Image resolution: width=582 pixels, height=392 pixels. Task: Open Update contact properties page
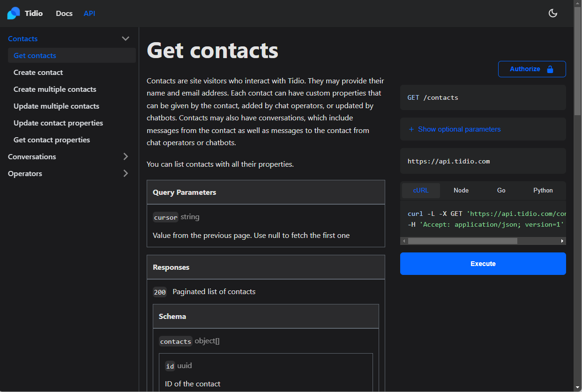point(58,123)
